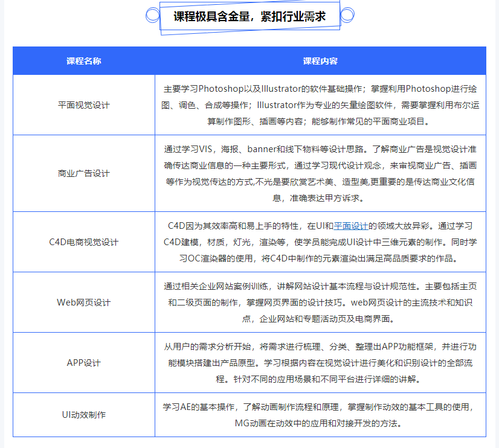Click the APP设计 course name cell
499x448 pixels.
coord(83,363)
